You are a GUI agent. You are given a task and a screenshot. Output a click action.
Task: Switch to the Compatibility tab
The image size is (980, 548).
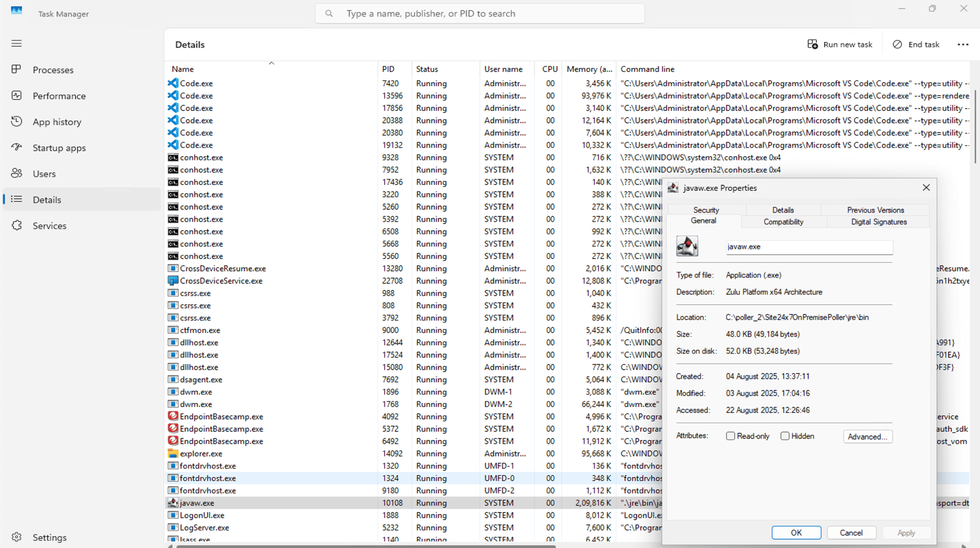pyautogui.click(x=783, y=222)
